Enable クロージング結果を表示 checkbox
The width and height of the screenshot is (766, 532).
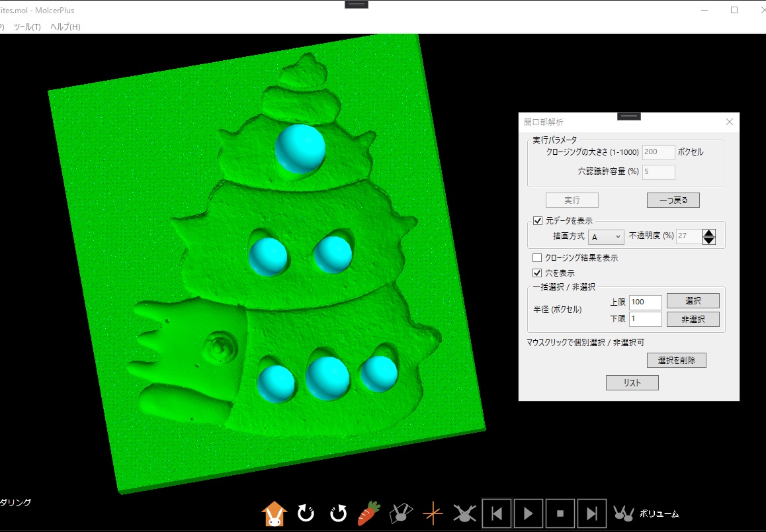tap(537, 257)
